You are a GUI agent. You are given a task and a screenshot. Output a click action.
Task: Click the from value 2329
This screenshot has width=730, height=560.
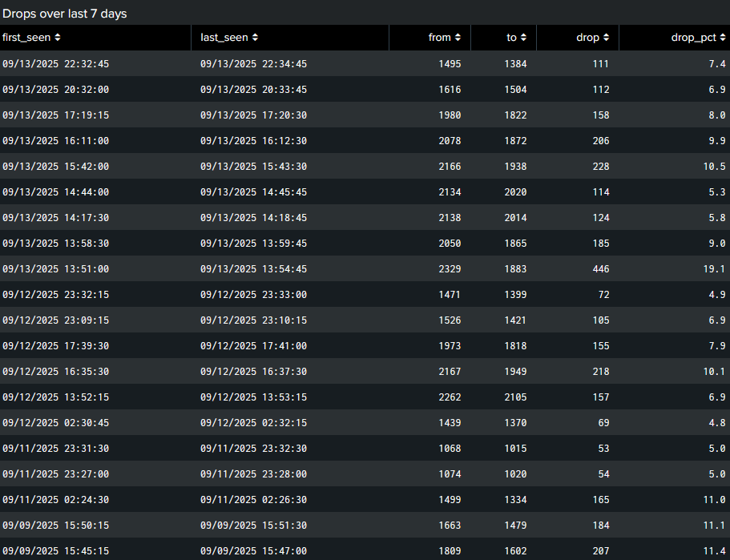point(450,269)
